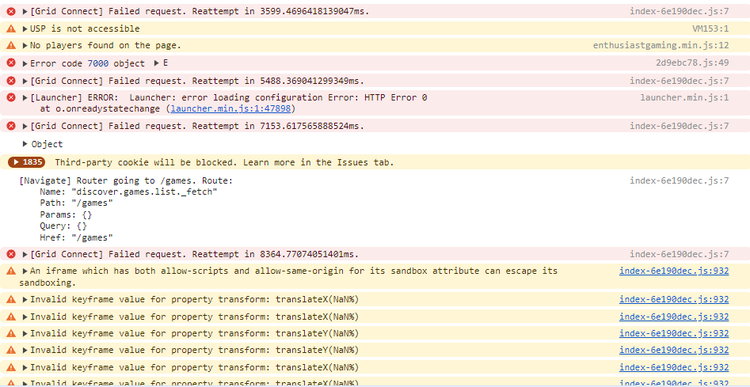Open the 2d9ebc78.js:49 source link
This screenshot has width=750, height=387.
point(693,63)
